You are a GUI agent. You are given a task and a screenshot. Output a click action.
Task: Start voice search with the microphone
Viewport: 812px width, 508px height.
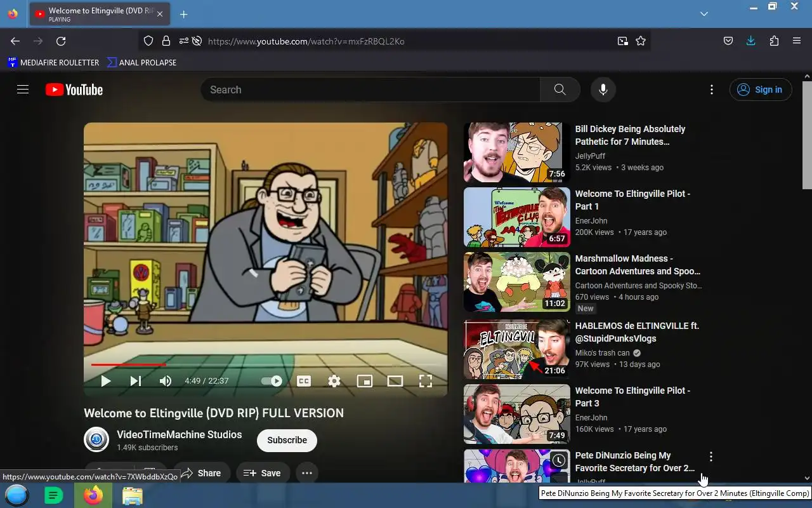tap(603, 90)
